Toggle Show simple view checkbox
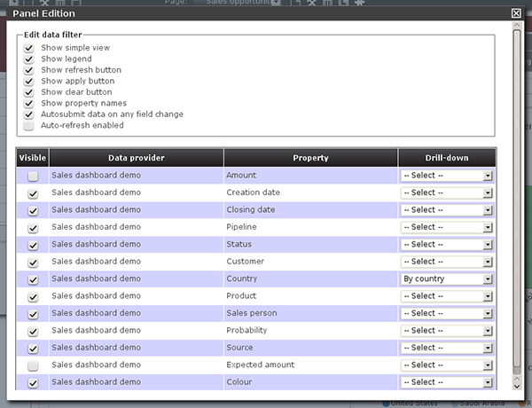 tap(29, 48)
